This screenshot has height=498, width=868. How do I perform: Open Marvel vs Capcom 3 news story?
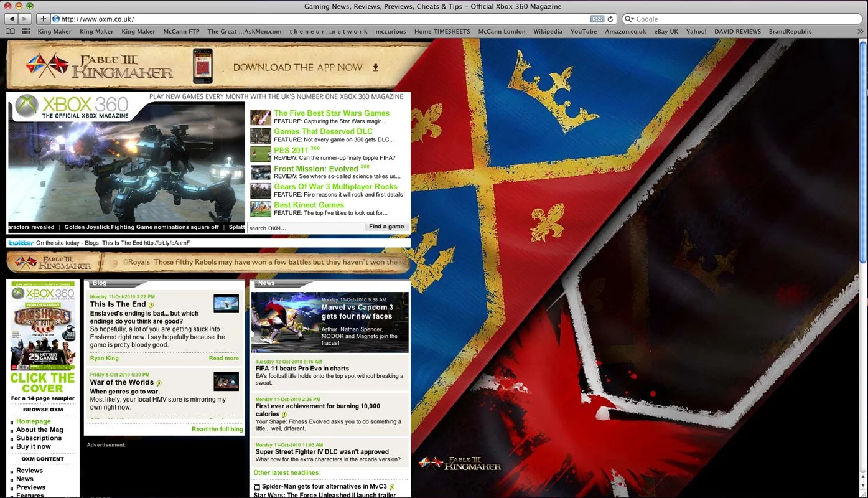357,312
